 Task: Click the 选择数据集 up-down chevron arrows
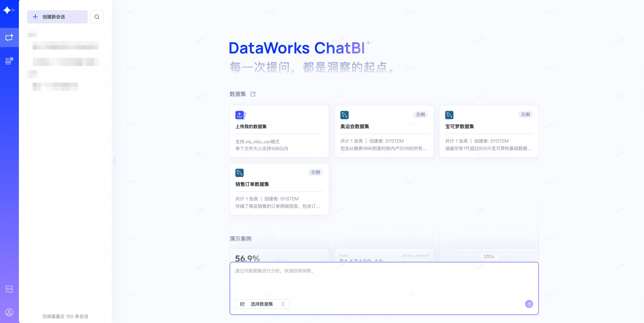(x=283, y=304)
